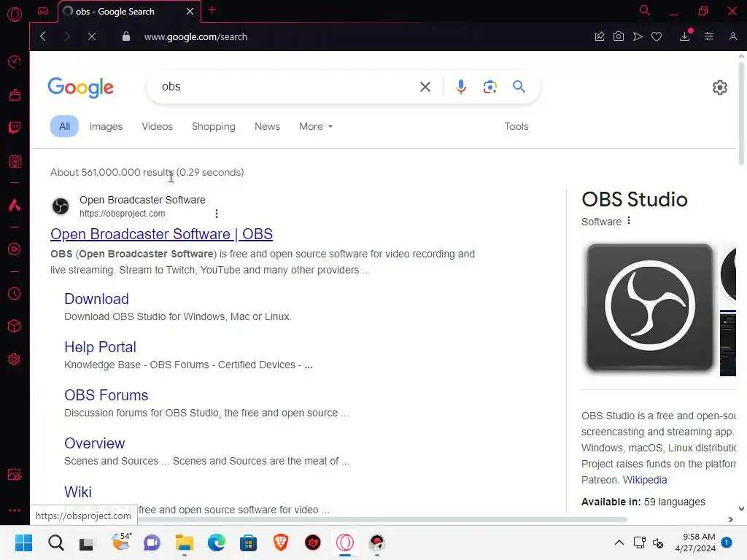Image resolution: width=747 pixels, height=560 pixels.
Task: Select the All results tab
Action: click(64, 127)
